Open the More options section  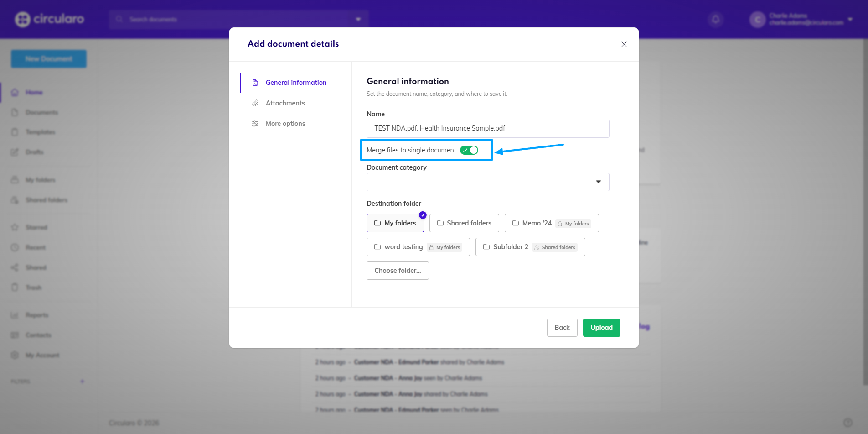tap(285, 124)
